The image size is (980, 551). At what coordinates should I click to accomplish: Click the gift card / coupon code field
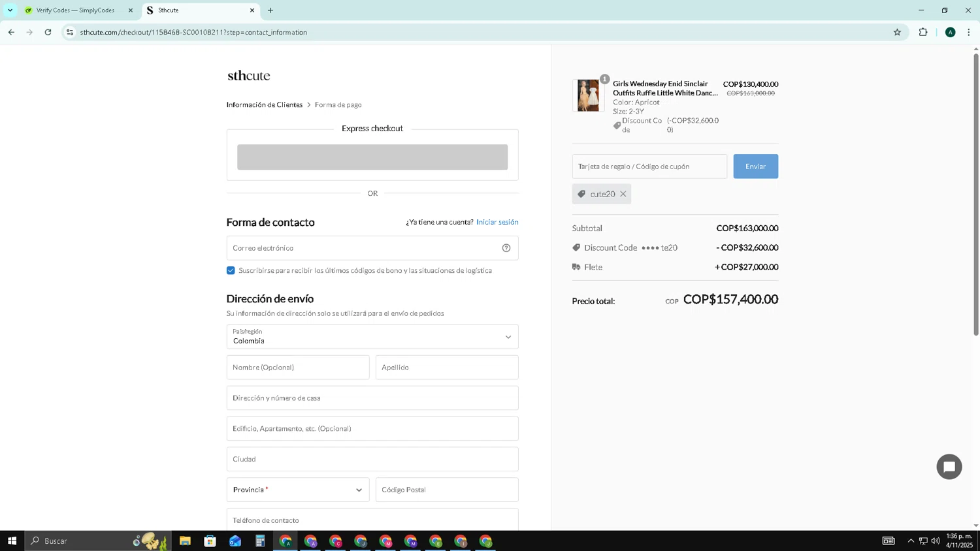649,166
